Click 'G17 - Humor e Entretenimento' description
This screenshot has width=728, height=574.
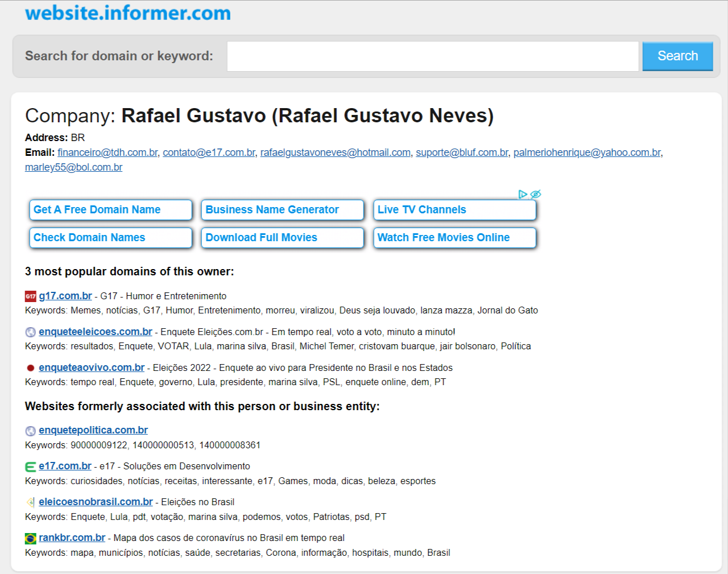point(163,296)
